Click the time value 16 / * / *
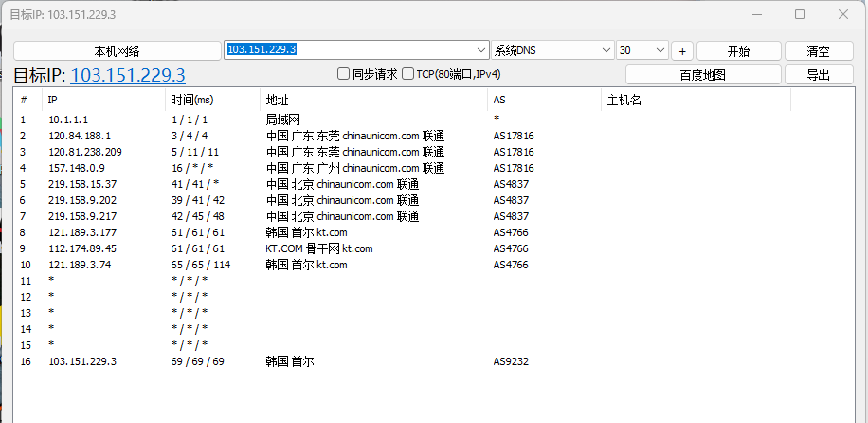Image resolution: width=868 pixels, height=423 pixels. tap(192, 168)
